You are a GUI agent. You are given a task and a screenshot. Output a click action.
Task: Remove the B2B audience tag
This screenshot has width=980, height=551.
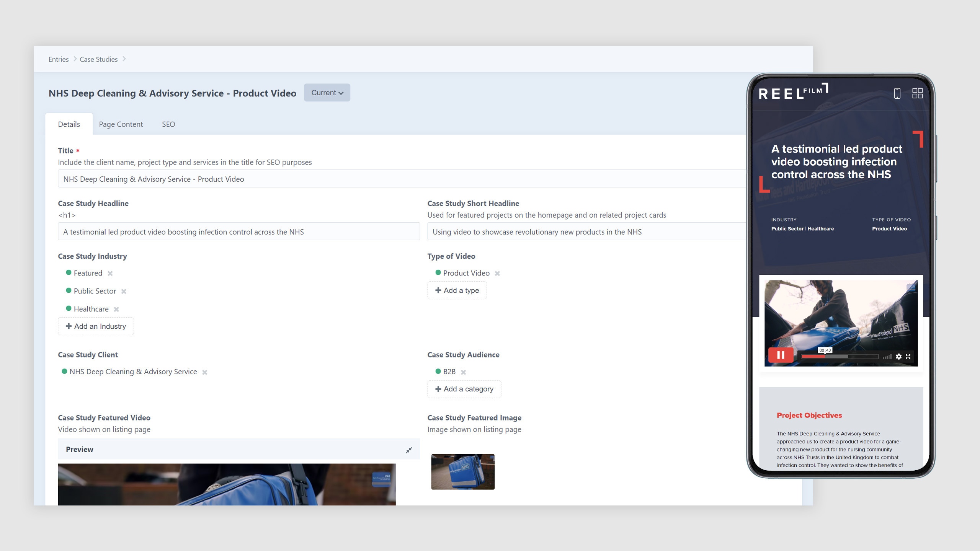coord(463,372)
